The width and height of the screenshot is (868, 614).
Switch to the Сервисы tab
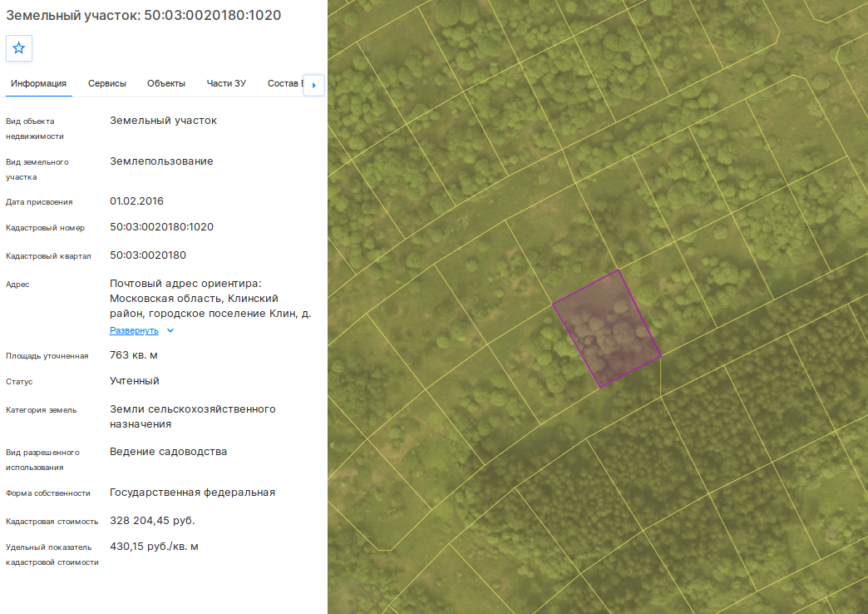107,84
